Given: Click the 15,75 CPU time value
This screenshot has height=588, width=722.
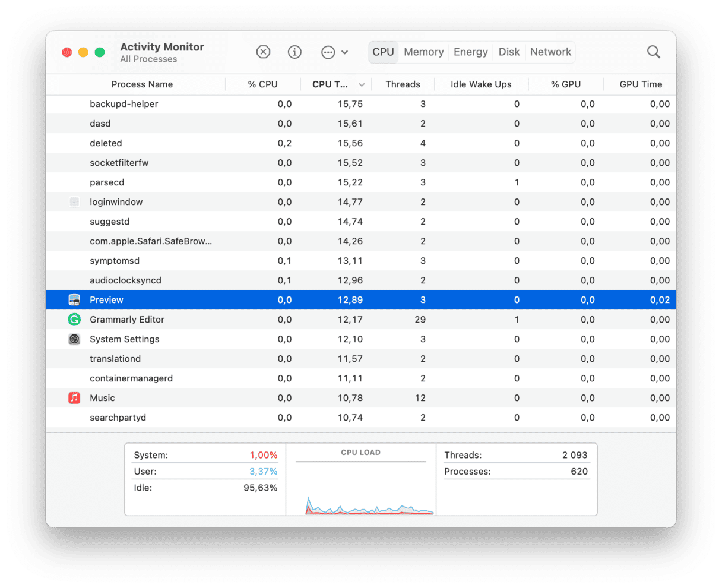Looking at the screenshot, I should tap(350, 104).
